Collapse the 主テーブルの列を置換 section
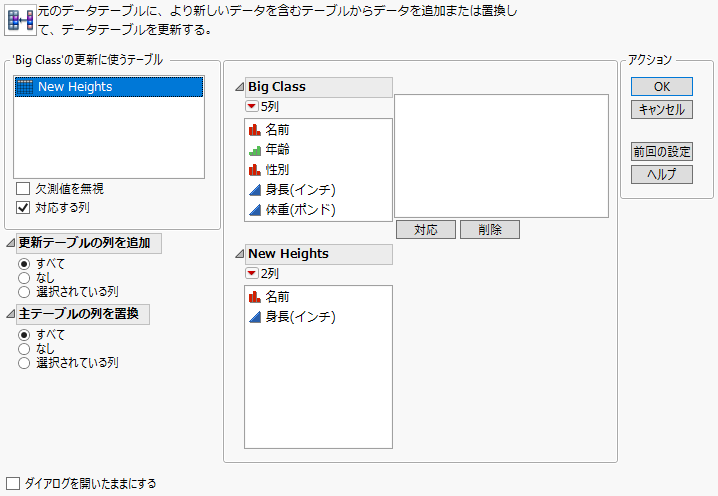The width and height of the screenshot is (718, 496). click(10, 315)
